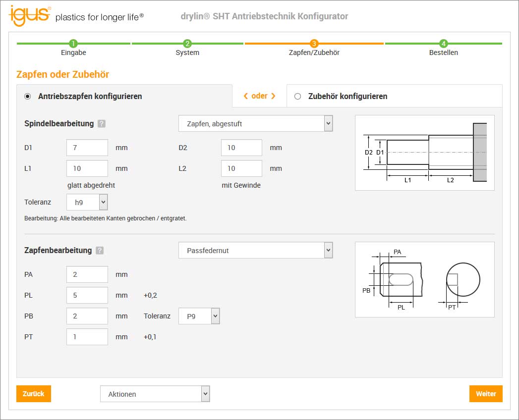This screenshot has height=420, width=519.
Task: Open the Toleranz h9 dropdown
Action: (x=87, y=202)
